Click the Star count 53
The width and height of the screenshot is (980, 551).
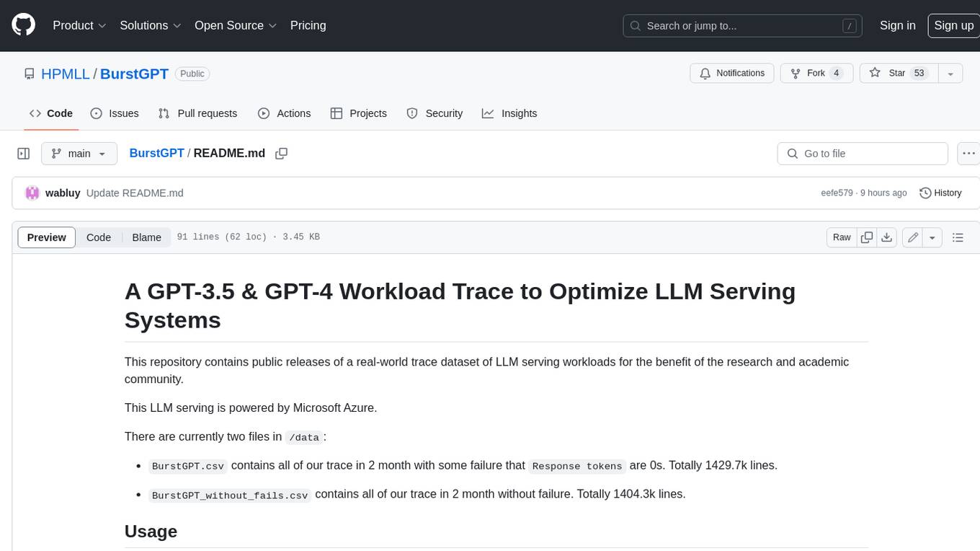point(919,74)
